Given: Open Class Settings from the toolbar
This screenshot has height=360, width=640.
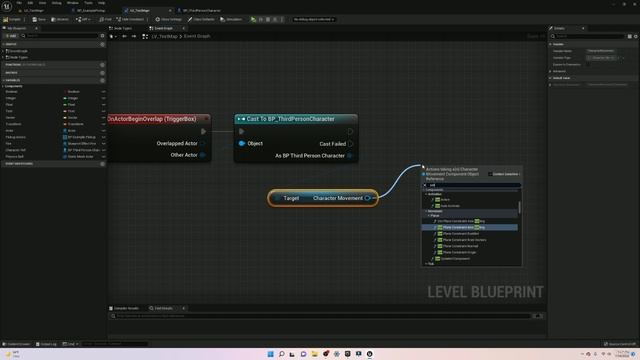Looking at the screenshot, I should tap(169, 19).
